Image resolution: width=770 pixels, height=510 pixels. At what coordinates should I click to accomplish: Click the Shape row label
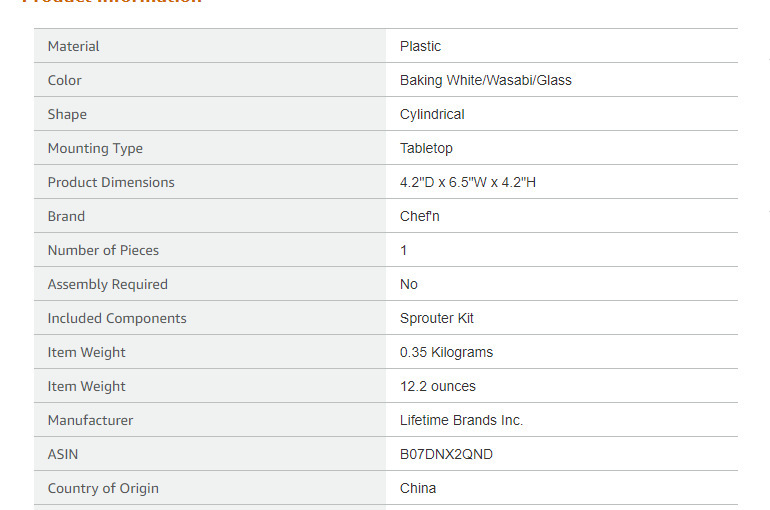coord(67,114)
